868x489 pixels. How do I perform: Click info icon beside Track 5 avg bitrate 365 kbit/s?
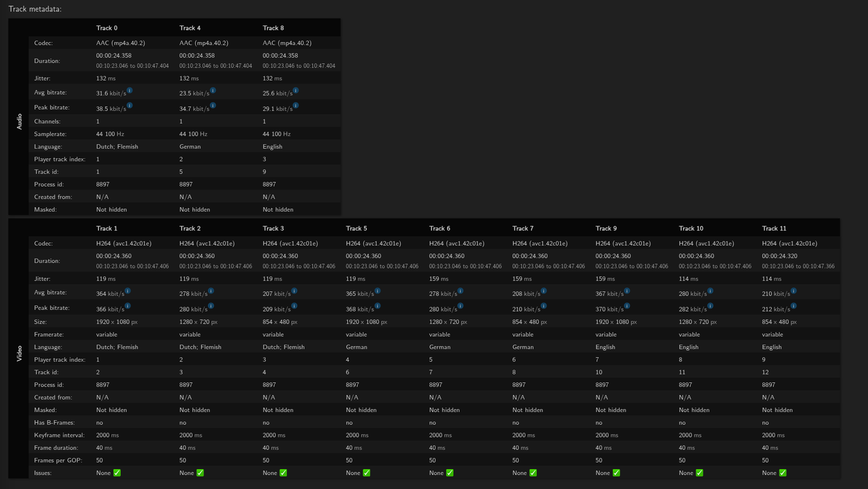377,291
